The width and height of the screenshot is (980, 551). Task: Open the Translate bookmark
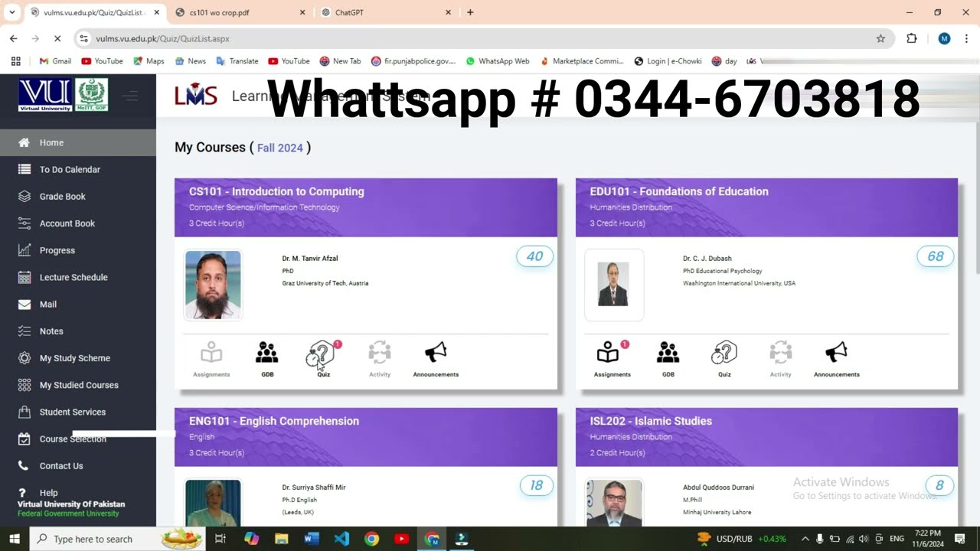pyautogui.click(x=237, y=61)
